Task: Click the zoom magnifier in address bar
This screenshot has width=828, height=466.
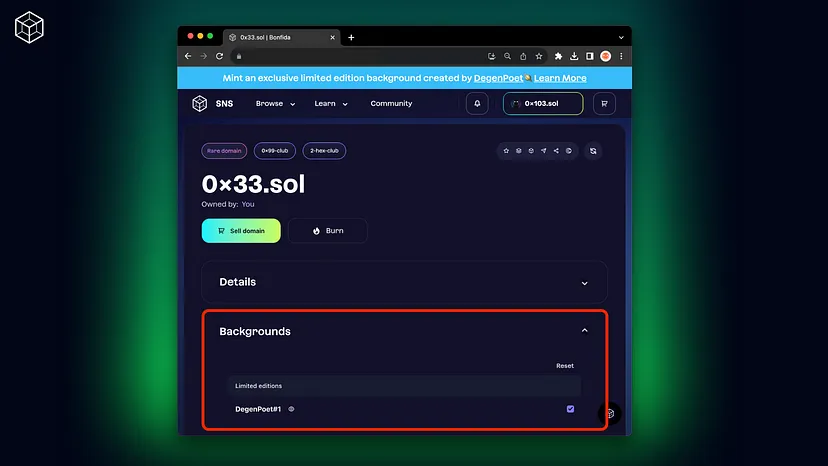Action: (507, 56)
